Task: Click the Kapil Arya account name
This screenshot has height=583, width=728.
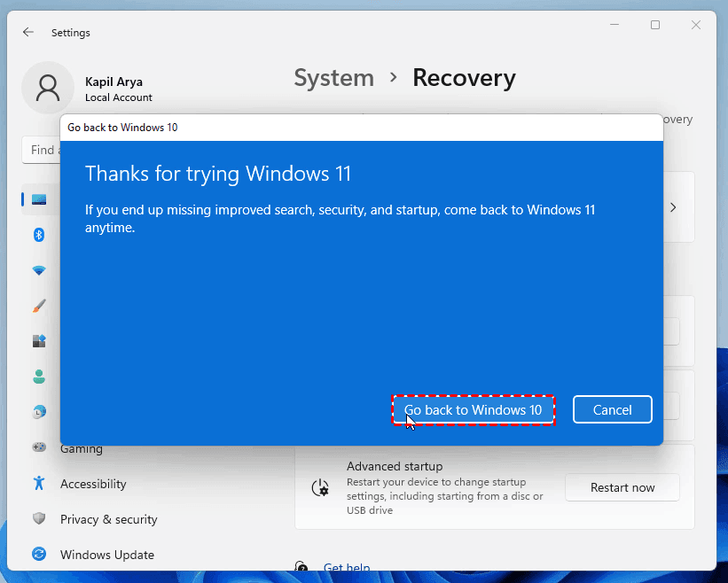Action: coord(114,82)
